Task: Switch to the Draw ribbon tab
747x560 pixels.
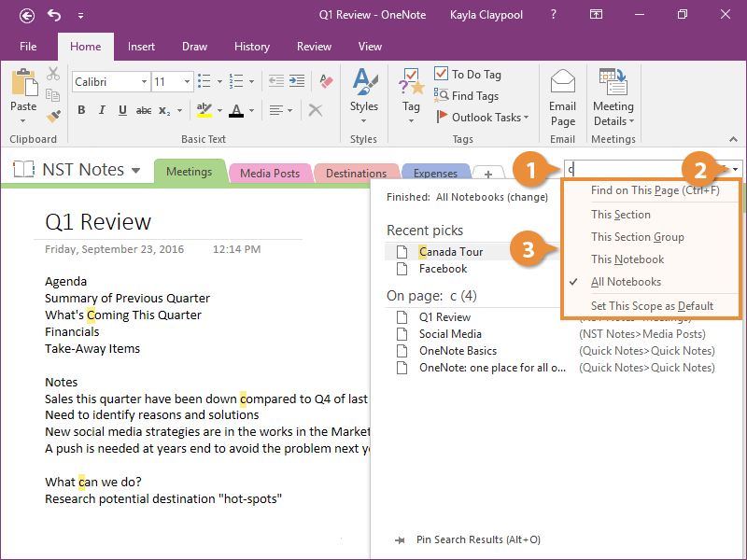Action: 194,46
